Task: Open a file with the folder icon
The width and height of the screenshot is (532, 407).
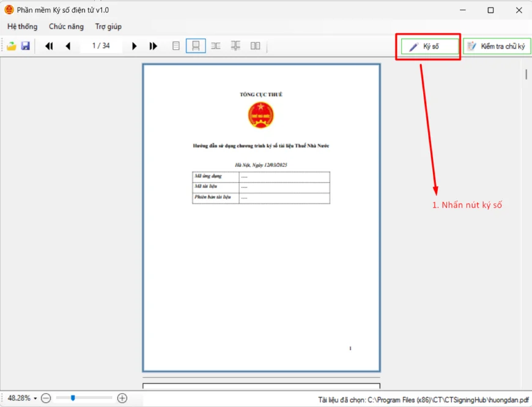Action: (x=12, y=46)
